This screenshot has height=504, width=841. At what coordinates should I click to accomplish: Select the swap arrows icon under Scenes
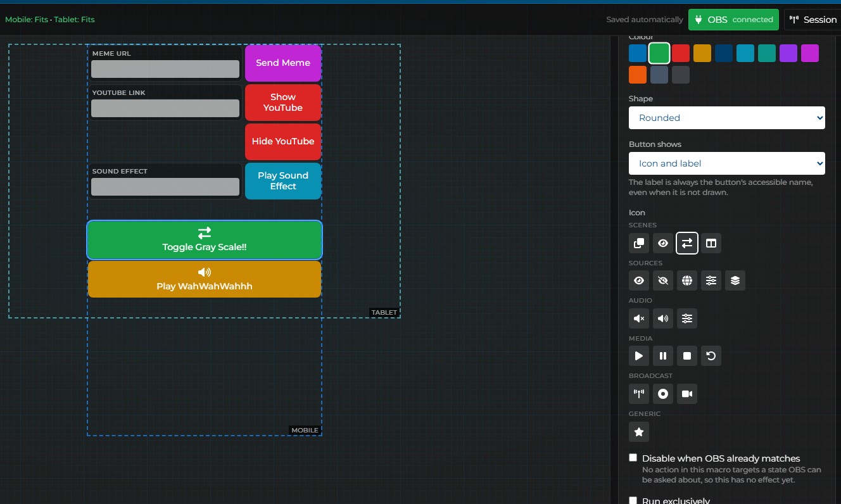click(x=687, y=243)
